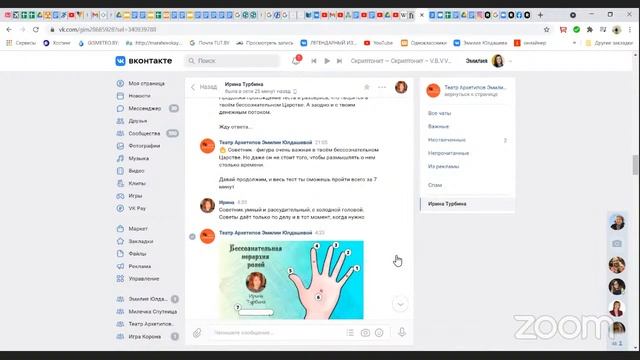This screenshot has width=640, height=360.
Task: Click the VK Pay sidebar icon
Action: pyautogui.click(x=120, y=208)
